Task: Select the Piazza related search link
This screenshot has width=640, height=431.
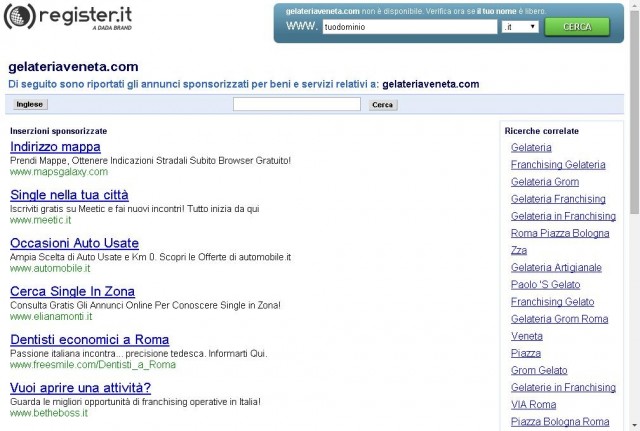Action: point(526,353)
